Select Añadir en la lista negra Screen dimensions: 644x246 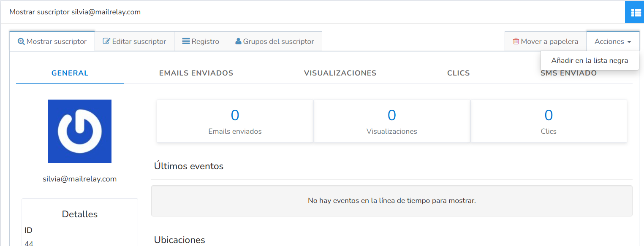[x=590, y=60]
